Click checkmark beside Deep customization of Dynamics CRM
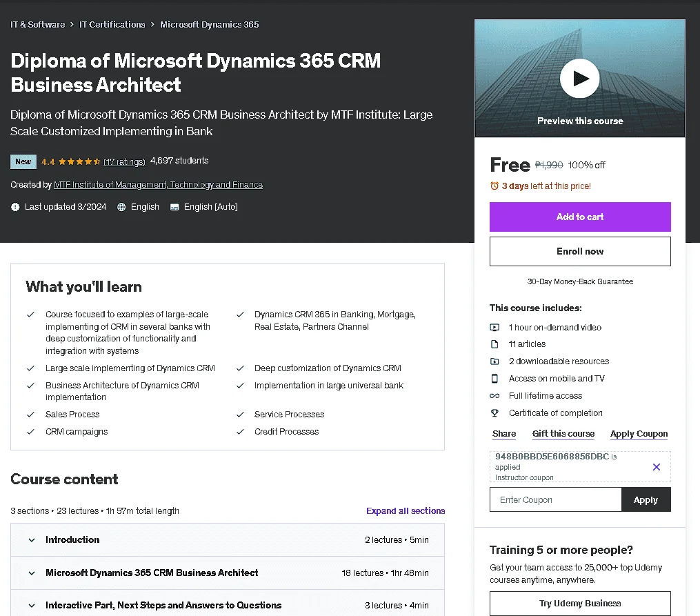Viewport: 700px width, 616px height. [x=240, y=368]
